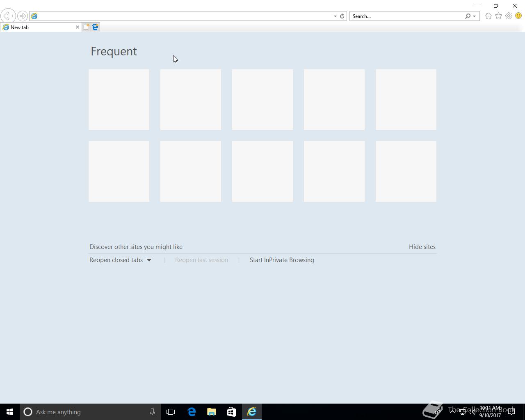Click the 'Hide sites' link

(422, 247)
